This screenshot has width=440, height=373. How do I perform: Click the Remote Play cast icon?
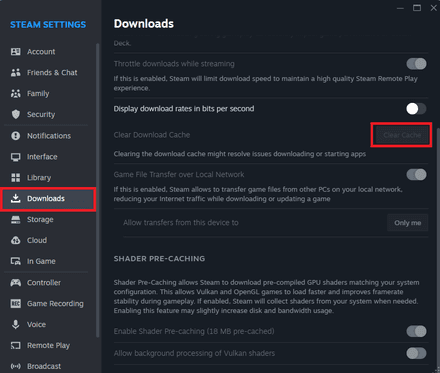pos(16,345)
